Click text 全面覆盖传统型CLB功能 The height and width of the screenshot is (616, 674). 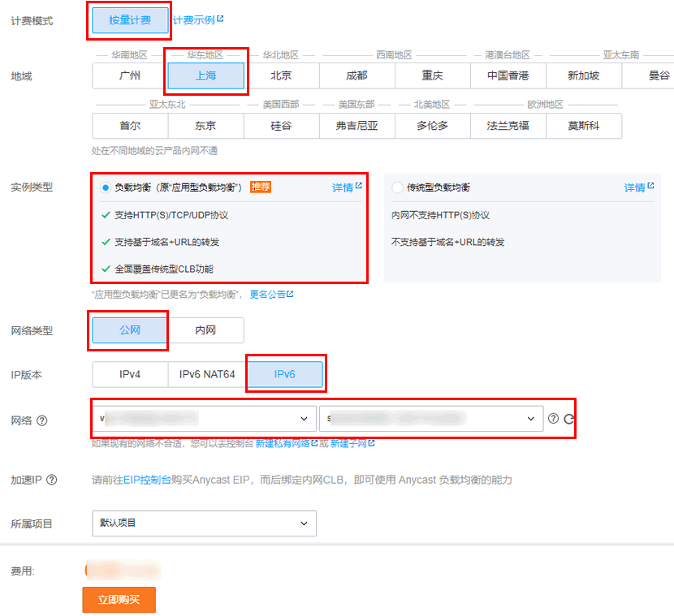coord(164,269)
